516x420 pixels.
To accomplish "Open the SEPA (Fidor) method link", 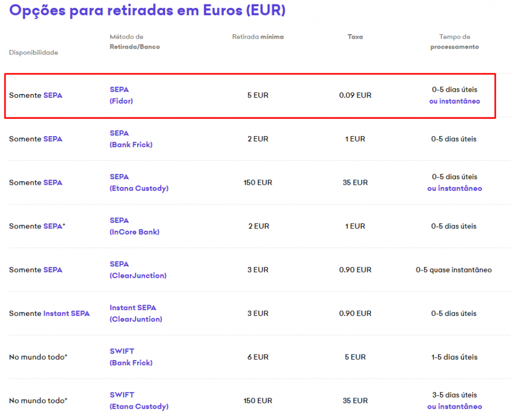I will pos(121,95).
